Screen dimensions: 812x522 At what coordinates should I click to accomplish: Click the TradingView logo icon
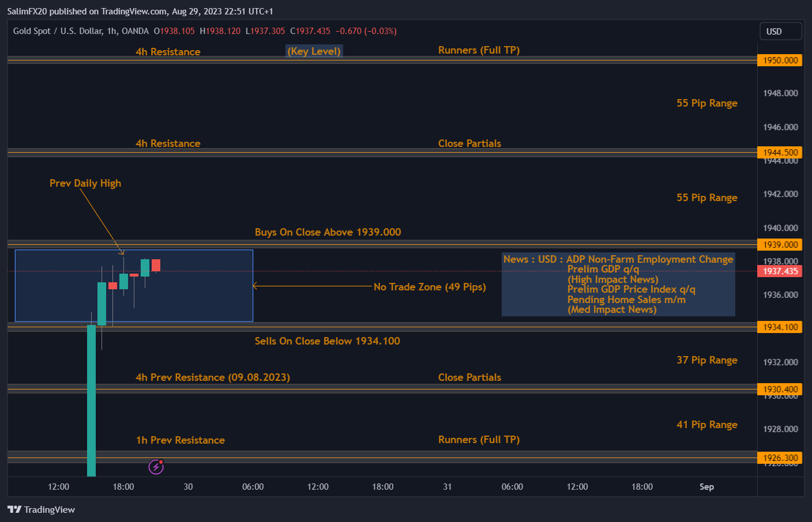14,509
